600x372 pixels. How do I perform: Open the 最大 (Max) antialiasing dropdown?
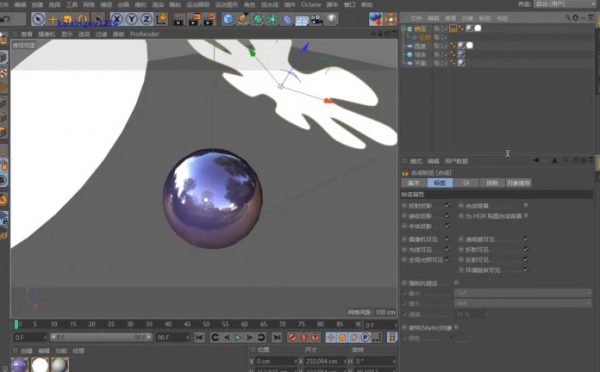[x=523, y=303]
